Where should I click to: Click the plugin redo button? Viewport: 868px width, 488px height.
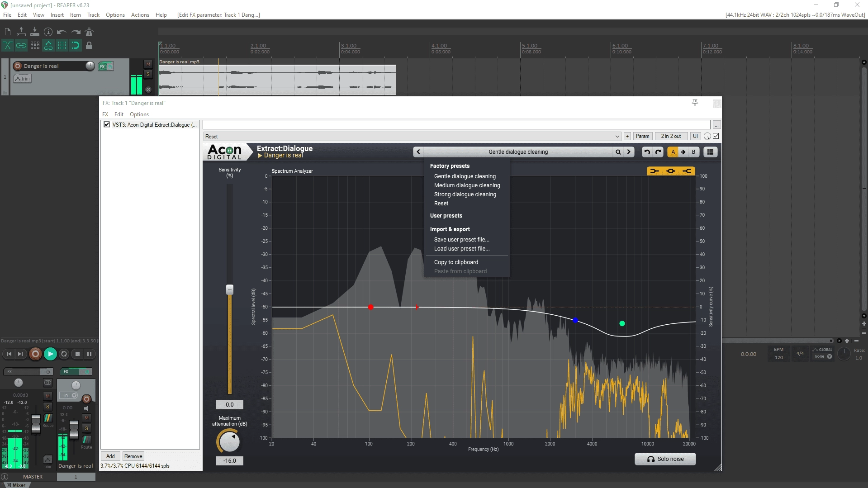(x=659, y=152)
